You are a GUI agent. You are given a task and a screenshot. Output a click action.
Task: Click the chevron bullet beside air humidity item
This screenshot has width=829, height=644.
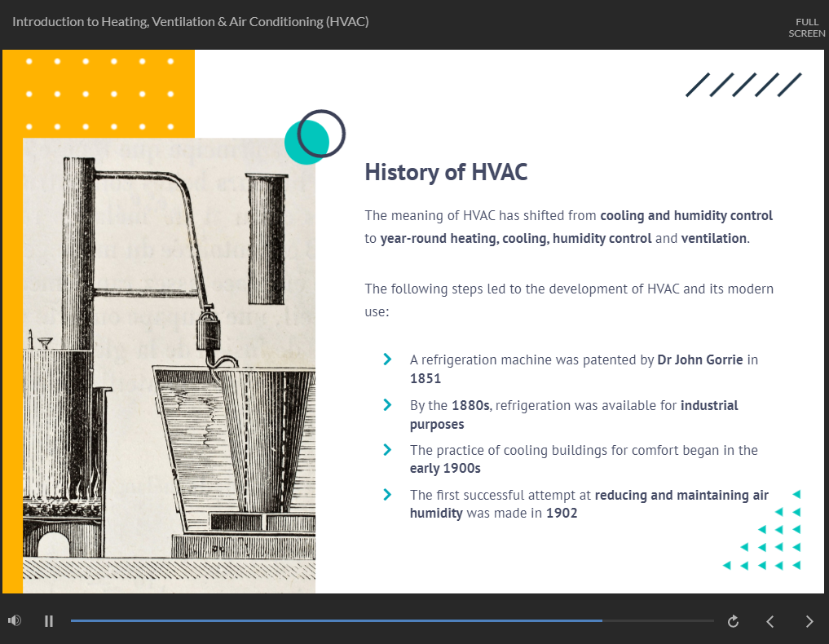(387, 495)
